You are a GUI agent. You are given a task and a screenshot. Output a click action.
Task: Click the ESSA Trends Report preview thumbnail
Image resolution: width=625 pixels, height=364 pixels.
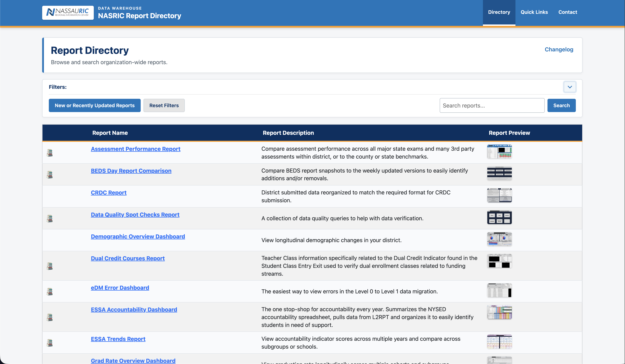500,342
